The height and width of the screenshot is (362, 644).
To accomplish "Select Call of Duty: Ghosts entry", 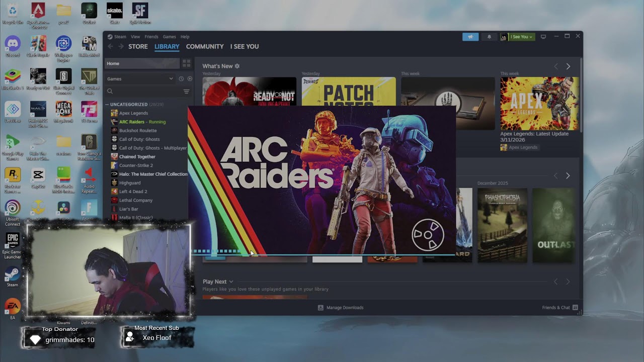I will (x=139, y=139).
